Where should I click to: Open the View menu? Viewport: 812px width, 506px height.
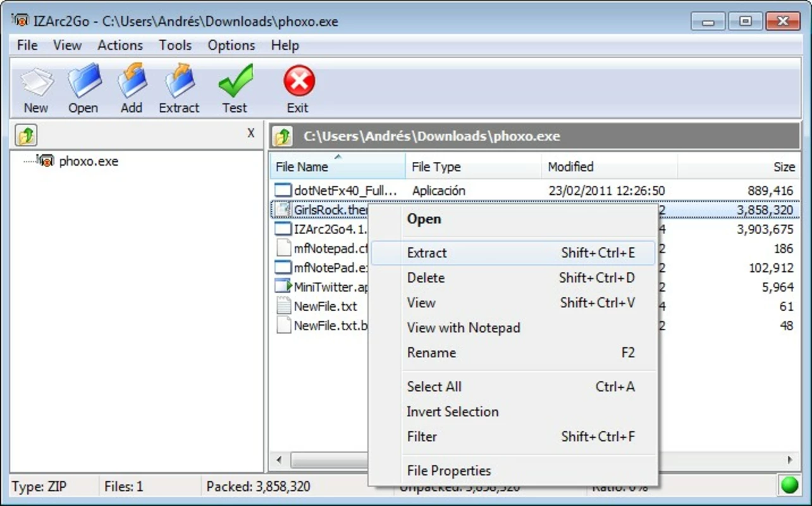click(67, 46)
